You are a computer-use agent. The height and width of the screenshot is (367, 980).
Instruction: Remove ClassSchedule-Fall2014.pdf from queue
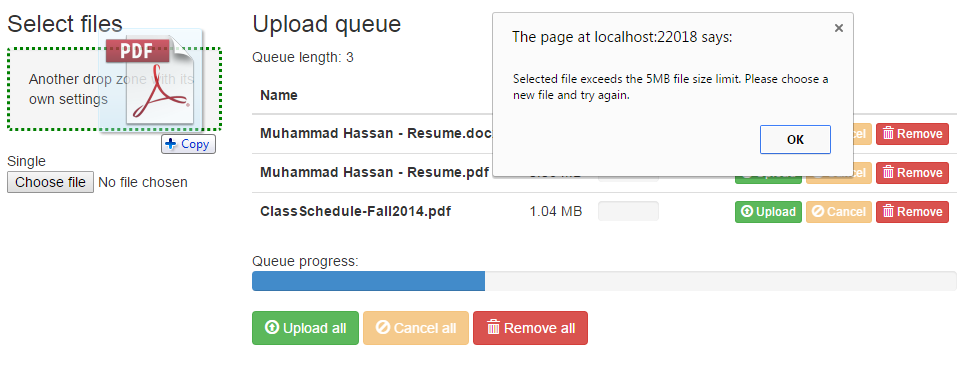[x=912, y=212]
